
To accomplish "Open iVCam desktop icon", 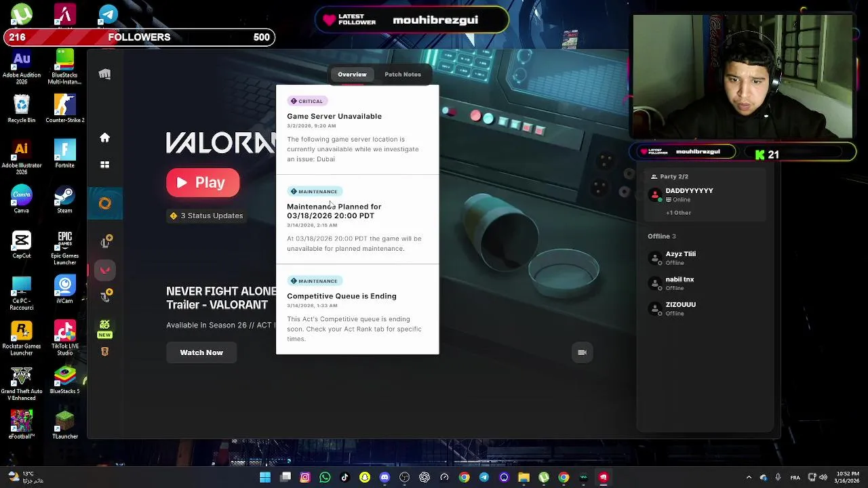I will click(x=65, y=289).
